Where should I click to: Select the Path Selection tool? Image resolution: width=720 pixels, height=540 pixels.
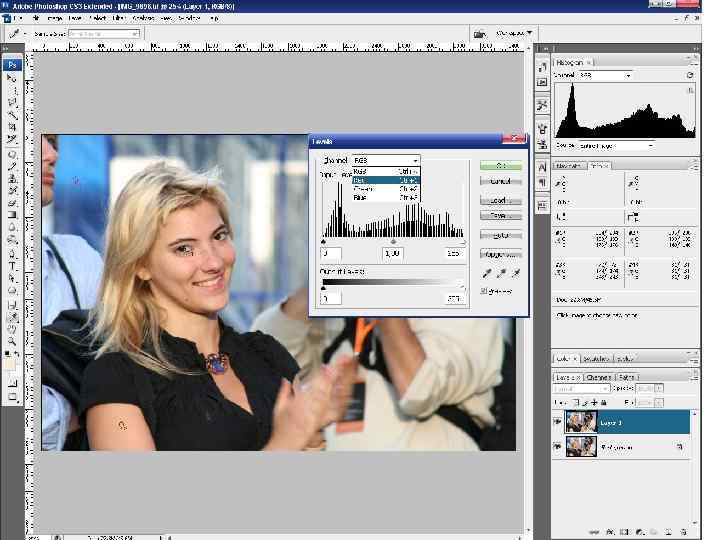[x=12, y=278]
